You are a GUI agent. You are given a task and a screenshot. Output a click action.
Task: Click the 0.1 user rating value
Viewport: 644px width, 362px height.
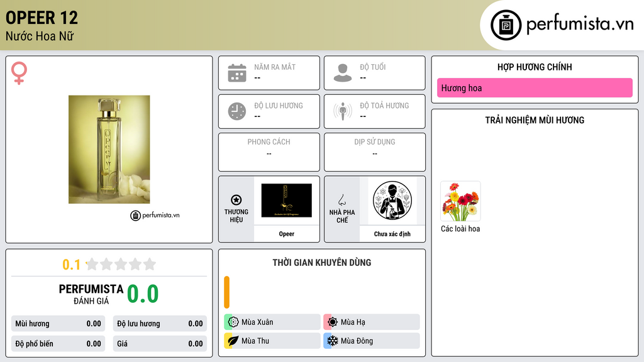click(72, 265)
